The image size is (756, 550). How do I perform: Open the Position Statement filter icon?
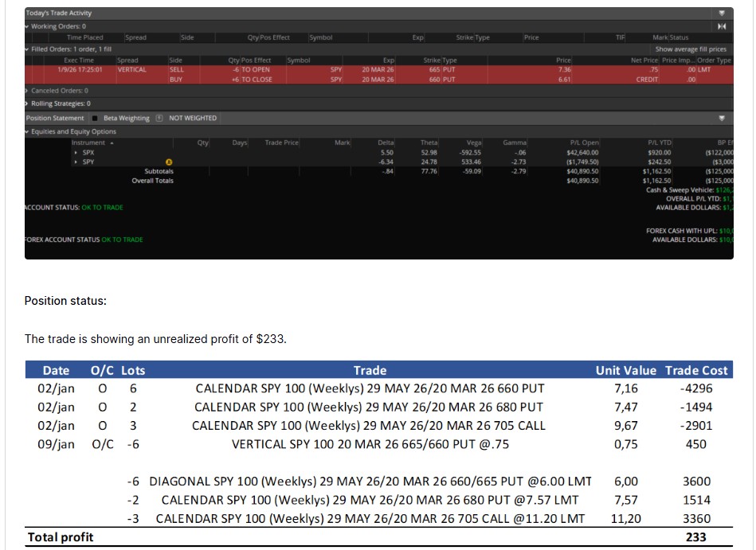click(x=722, y=117)
